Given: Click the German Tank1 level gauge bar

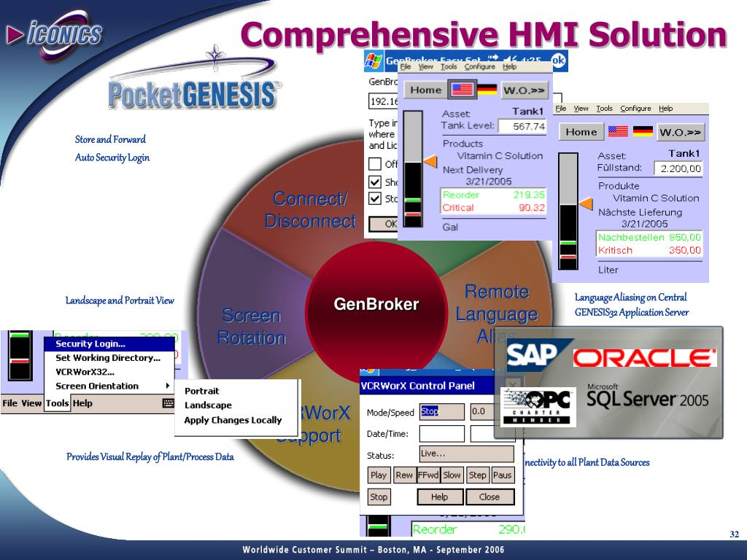Looking at the screenshot, I should [568, 211].
